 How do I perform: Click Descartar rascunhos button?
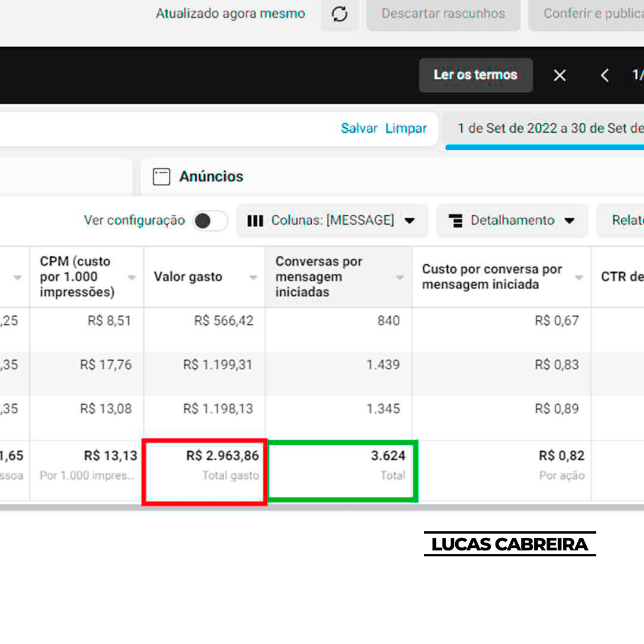click(443, 14)
